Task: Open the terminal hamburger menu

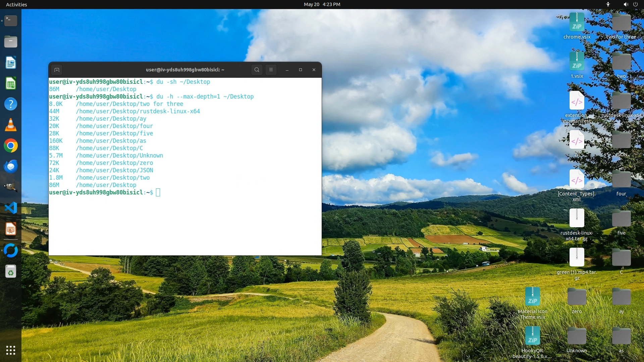Action: 271,70
